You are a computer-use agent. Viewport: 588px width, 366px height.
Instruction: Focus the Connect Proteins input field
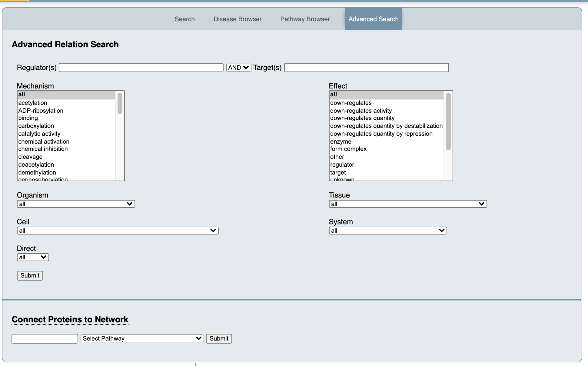point(45,339)
